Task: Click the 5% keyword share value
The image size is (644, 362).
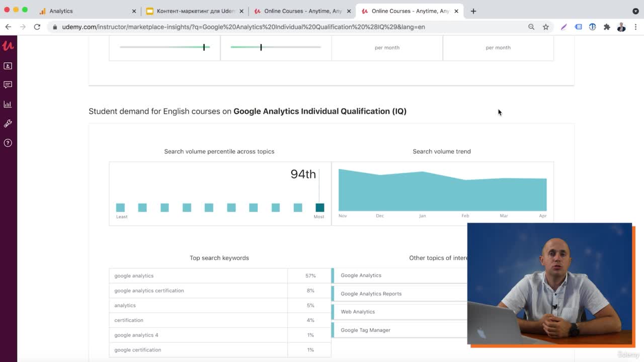Action: click(310, 305)
